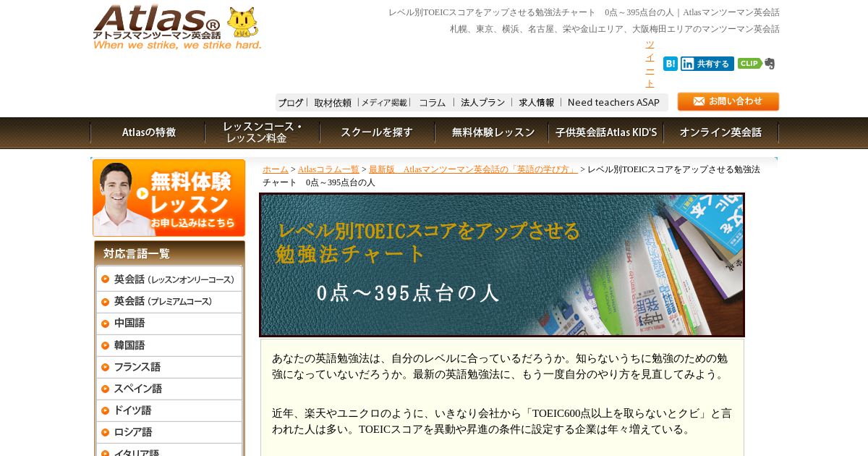Open the ブログ link
This screenshot has width=868, height=456.
[x=291, y=103]
